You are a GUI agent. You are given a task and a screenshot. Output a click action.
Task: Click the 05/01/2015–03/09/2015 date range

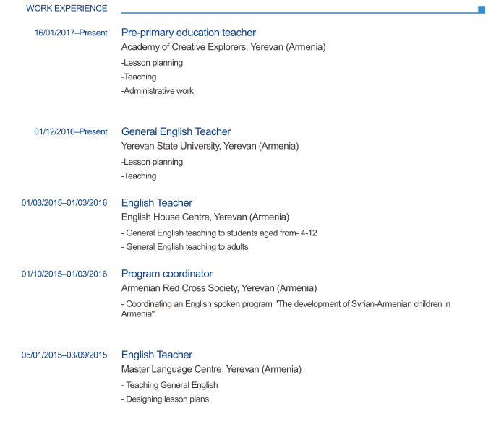(x=64, y=355)
